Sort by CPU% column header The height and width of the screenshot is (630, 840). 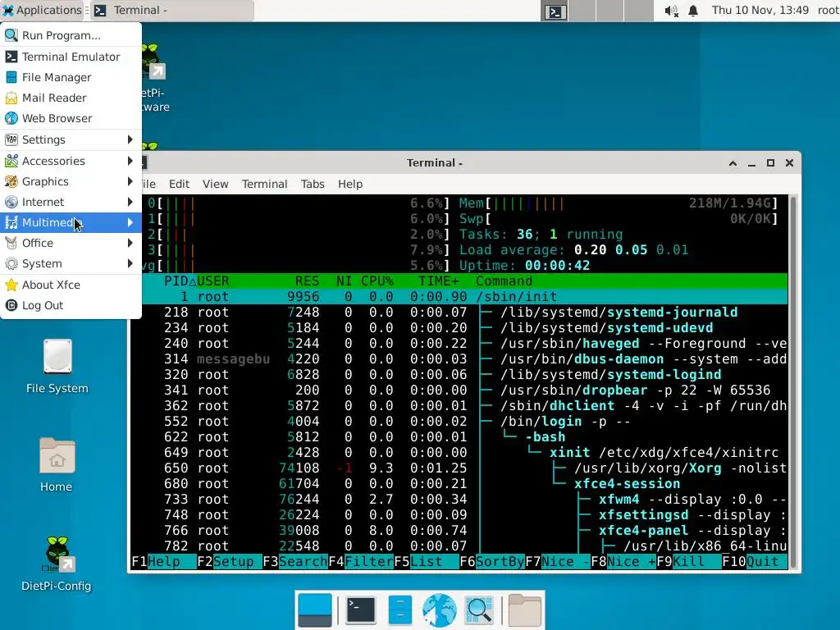[x=377, y=281]
